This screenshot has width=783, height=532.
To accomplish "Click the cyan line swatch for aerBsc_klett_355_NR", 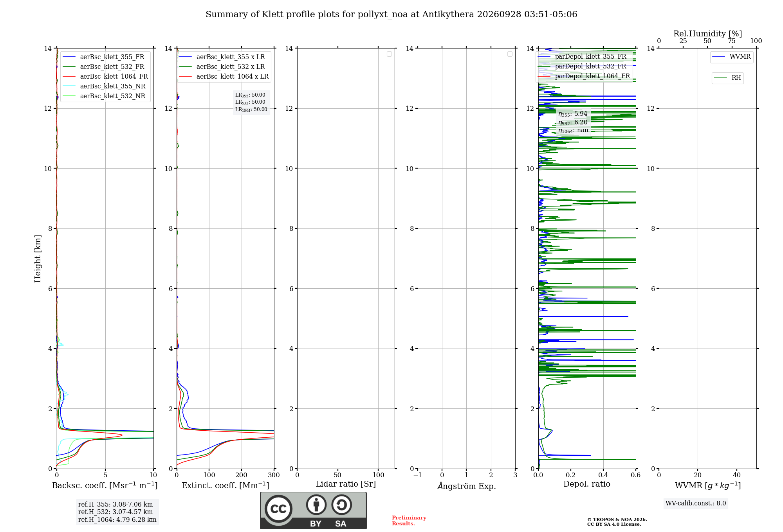I will (69, 86).
